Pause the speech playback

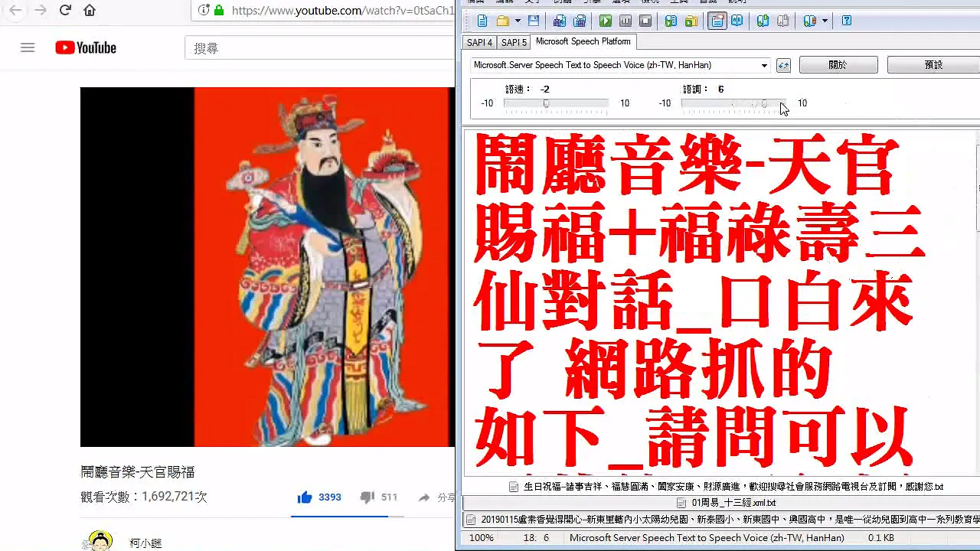pos(626,21)
